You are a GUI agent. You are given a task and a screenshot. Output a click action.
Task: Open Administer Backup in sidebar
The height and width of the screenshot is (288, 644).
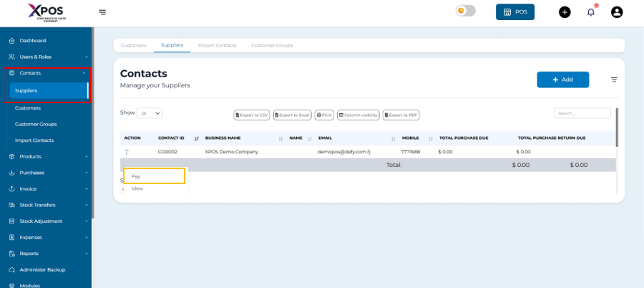pyautogui.click(x=42, y=269)
